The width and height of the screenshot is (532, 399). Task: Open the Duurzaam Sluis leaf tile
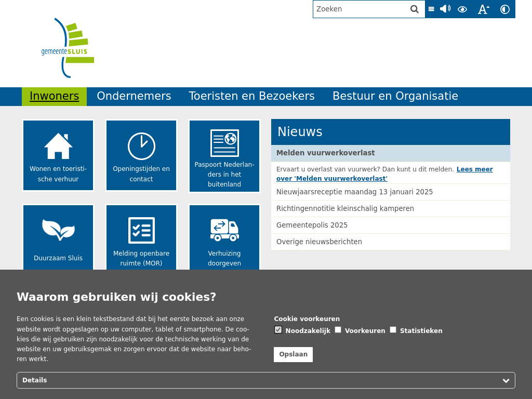coord(58,237)
